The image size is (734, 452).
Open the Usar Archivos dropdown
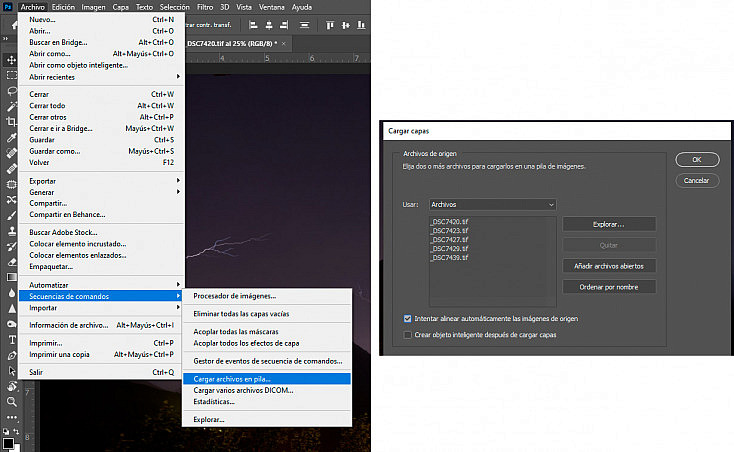[492, 204]
